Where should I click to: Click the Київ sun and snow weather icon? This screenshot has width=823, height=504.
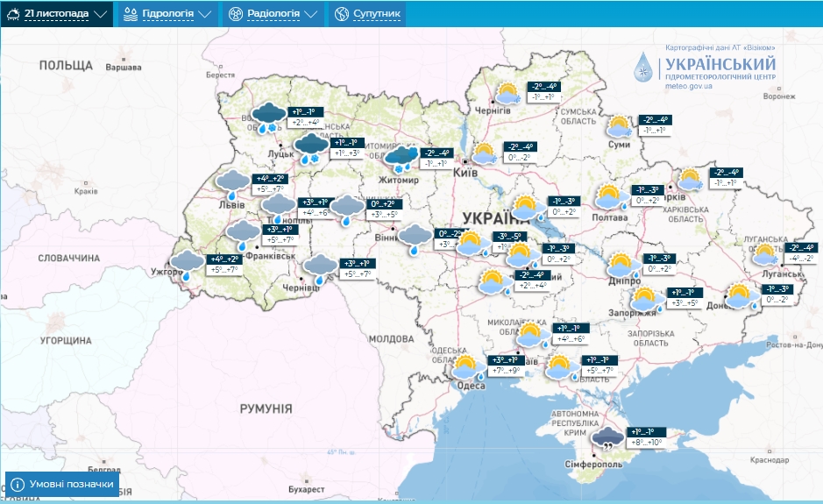click(x=484, y=153)
